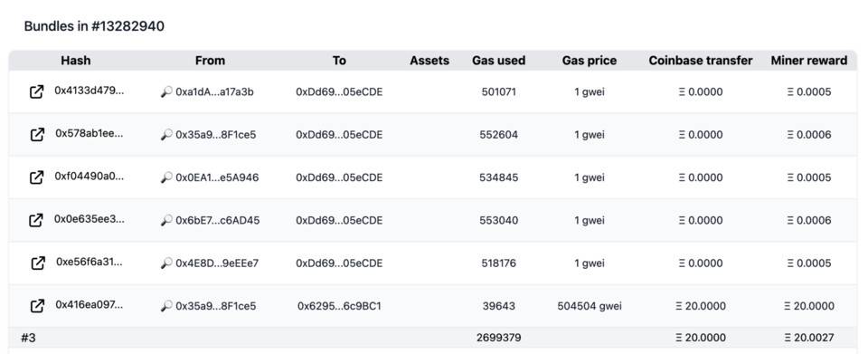Open external link icon for 0x416ea097 transaction
The height and width of the screenshot is (354, 868).
coord(36,306)
